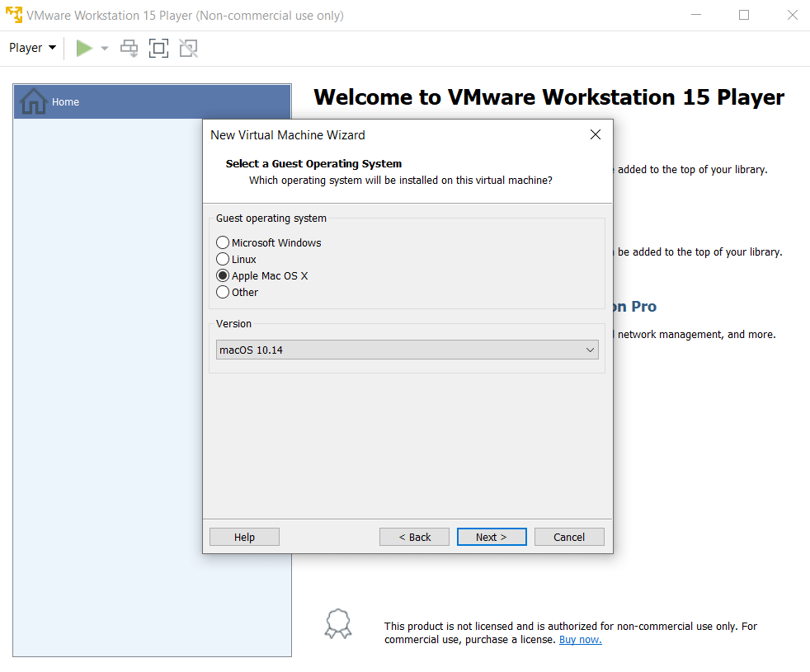Close the wizard dialog with X
Screen dimensions: 810x672
(x=595, y=135)
